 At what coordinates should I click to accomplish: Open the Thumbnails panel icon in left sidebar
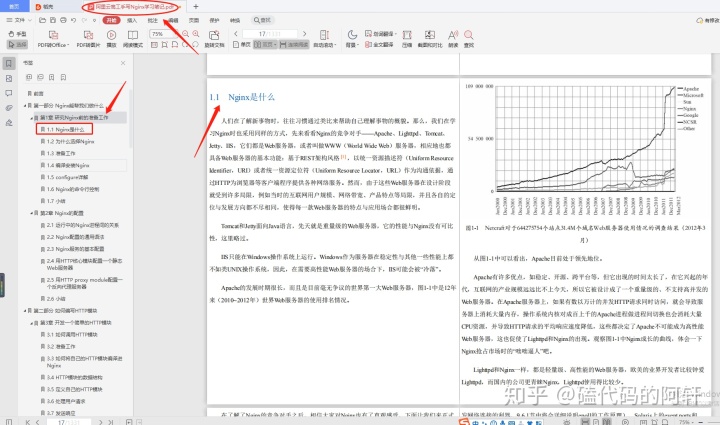point(9,78)
